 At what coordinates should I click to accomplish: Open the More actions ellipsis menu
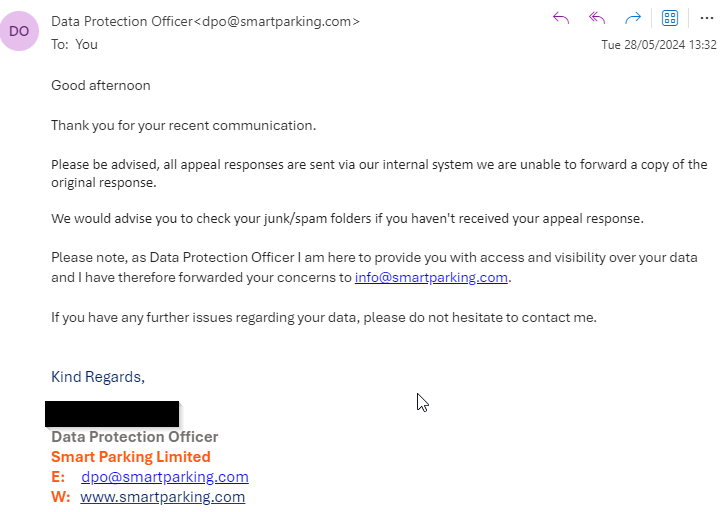coord(706,18)
